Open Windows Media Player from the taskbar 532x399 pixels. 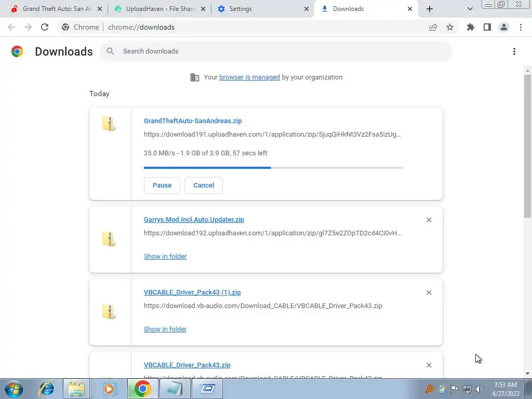[109, 389]
